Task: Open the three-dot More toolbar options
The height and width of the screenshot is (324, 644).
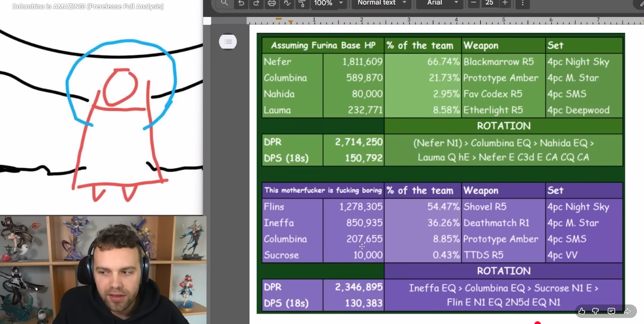Action: [x=523, y=3]
